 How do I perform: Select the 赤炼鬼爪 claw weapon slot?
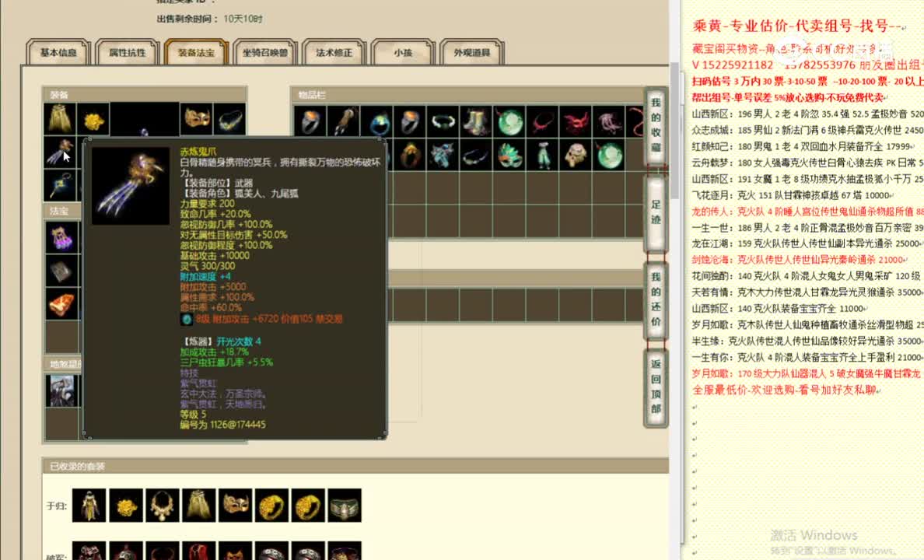pos(60,152)
